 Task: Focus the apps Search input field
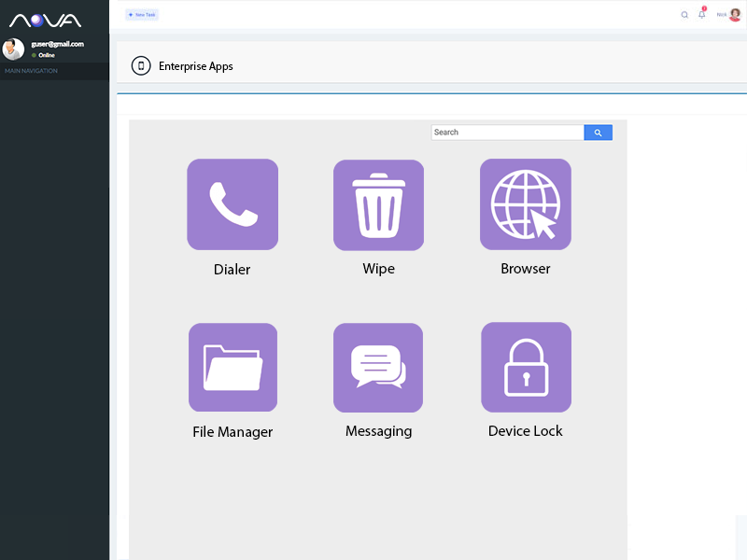[x=507, y=133]
